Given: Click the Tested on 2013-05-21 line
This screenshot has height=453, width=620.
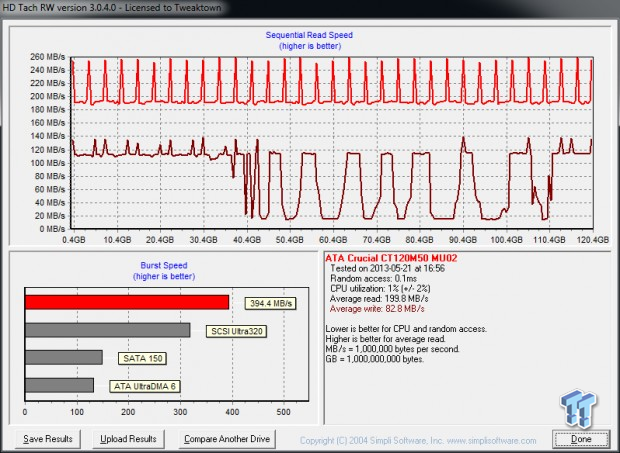Looking at the screenshot, I should 388,268.
